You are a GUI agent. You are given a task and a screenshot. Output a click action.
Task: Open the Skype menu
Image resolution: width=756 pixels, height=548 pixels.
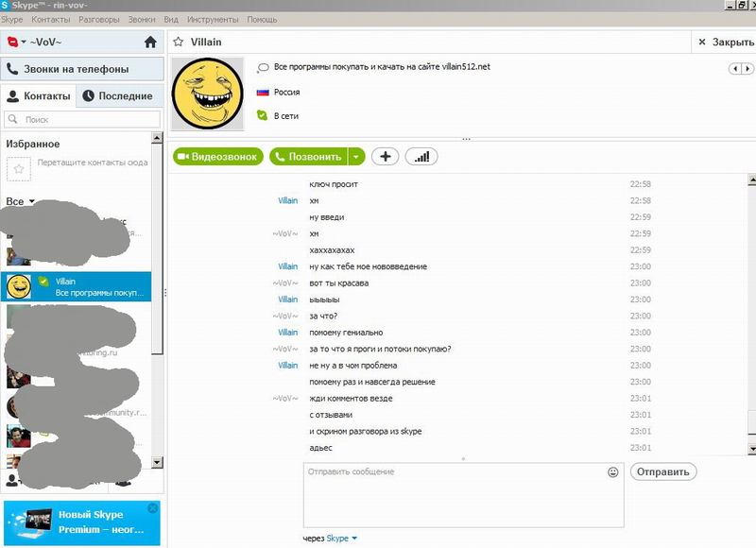[x=12, y=20]
